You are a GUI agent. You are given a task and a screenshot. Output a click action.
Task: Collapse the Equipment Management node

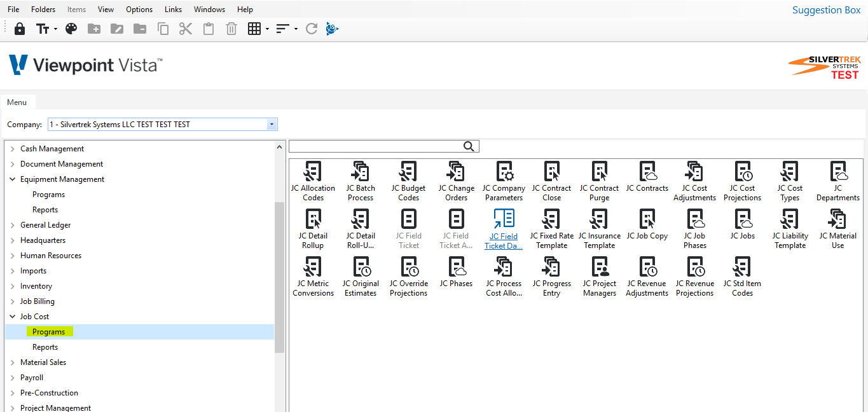tap(13, 179)
